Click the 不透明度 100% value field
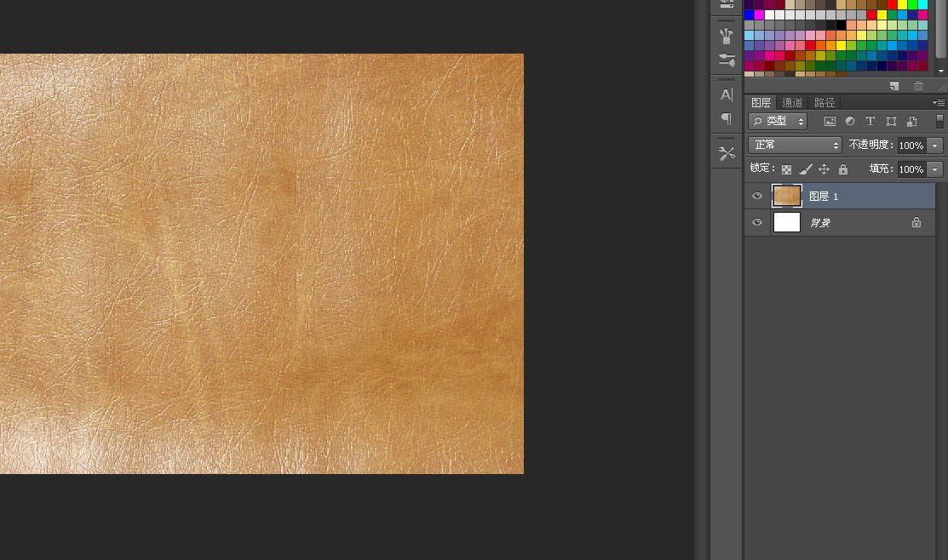Viewport: 948px width, 560px height. click(911, 146)
